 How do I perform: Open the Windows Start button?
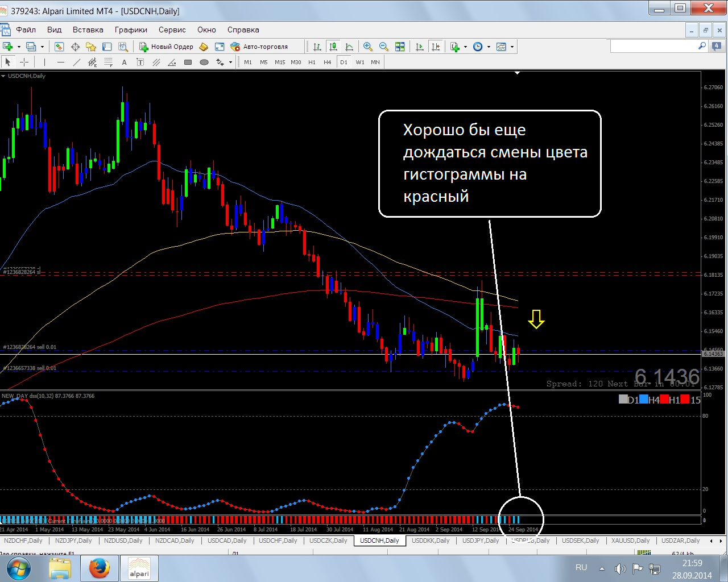point(19,568)
